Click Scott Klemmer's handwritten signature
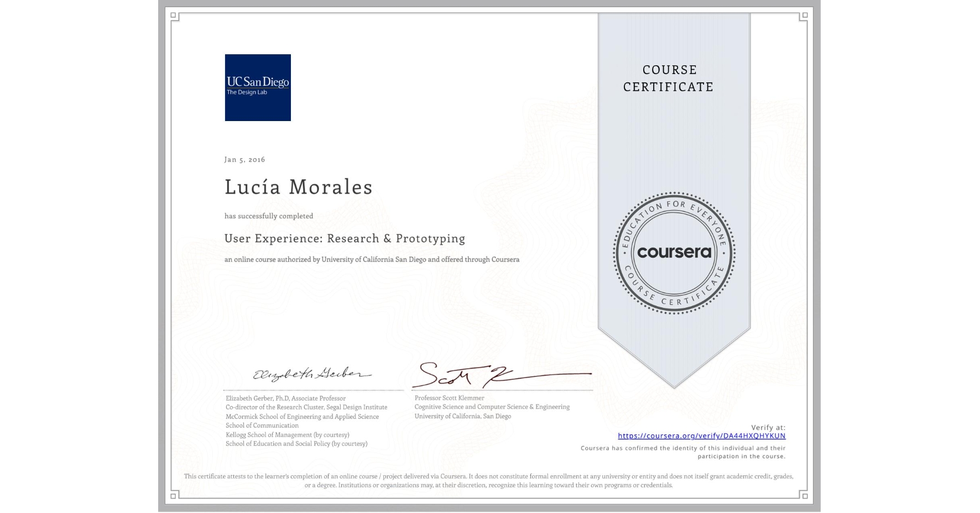This screenshot has width=980, height=513. pos(502,374)
